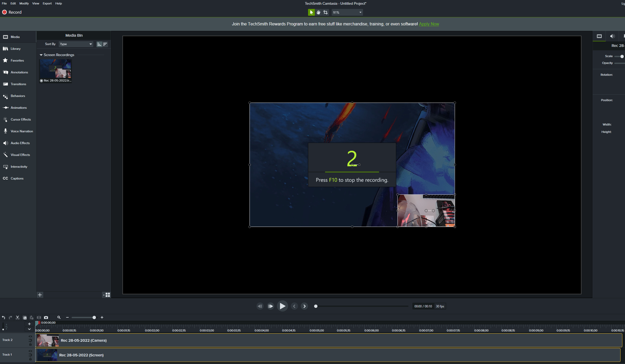The height and width of the screenshot is (364, 625).
Task: Select the Crop tool in canvas toolbar
Action: [x=326, y=12]
